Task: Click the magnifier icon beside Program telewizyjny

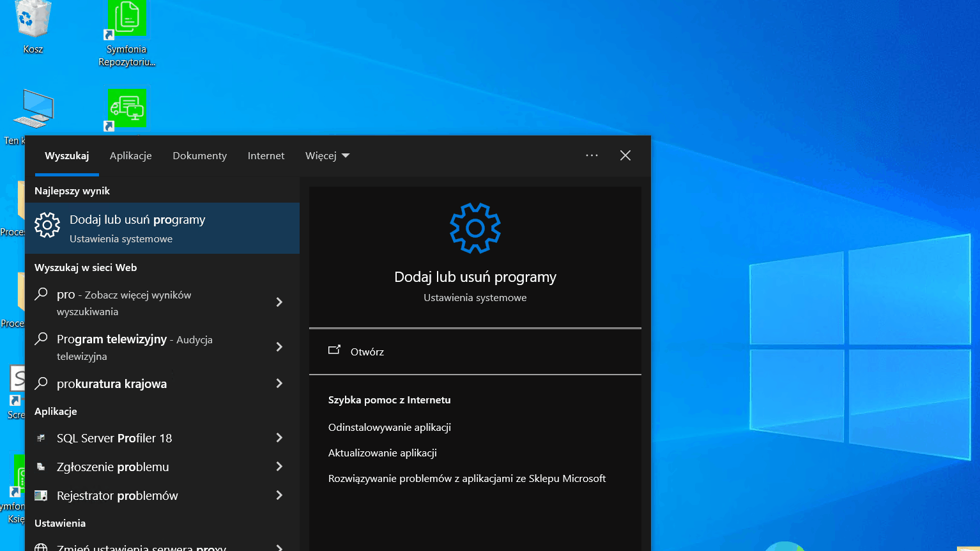Action: (42, 339)
